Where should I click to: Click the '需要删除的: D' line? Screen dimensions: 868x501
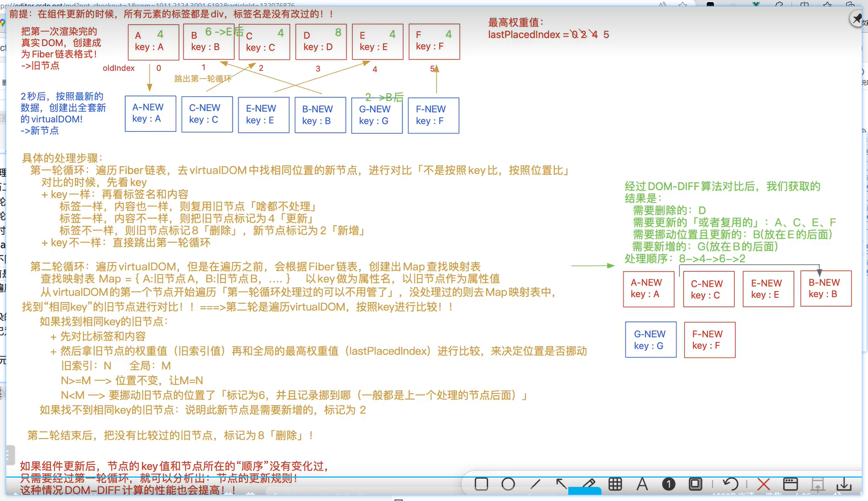point(669,210)
